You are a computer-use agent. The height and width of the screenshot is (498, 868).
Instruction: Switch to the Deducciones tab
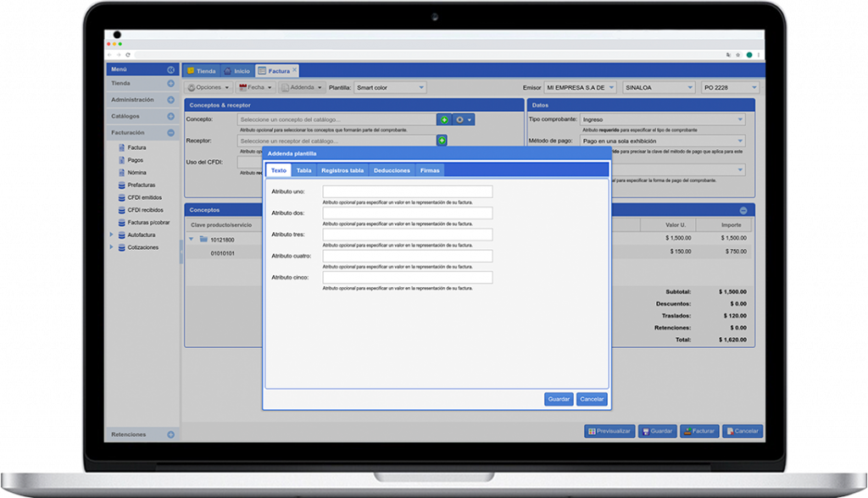pos(392,170)
